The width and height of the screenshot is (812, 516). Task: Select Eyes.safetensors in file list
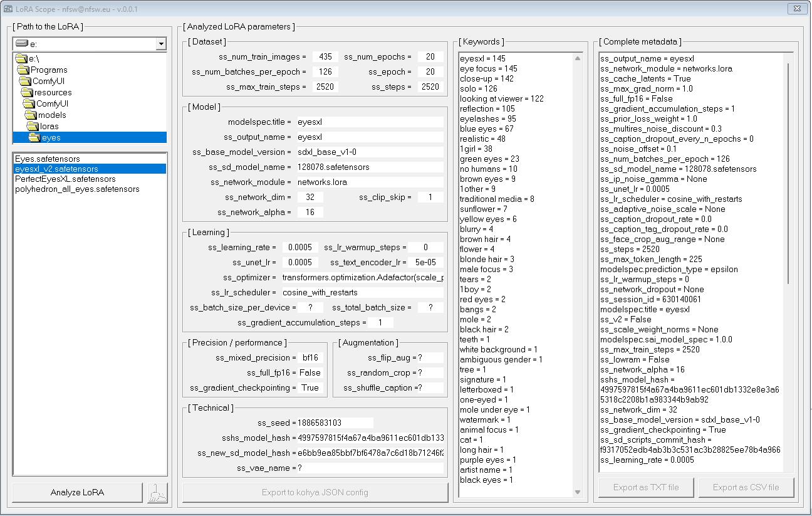pyautogui.click(x=48, y=159)
